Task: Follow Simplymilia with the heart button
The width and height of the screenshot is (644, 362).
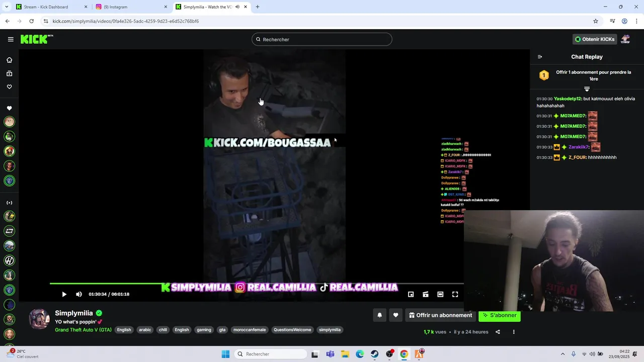Action: click(x=395, y=315)
